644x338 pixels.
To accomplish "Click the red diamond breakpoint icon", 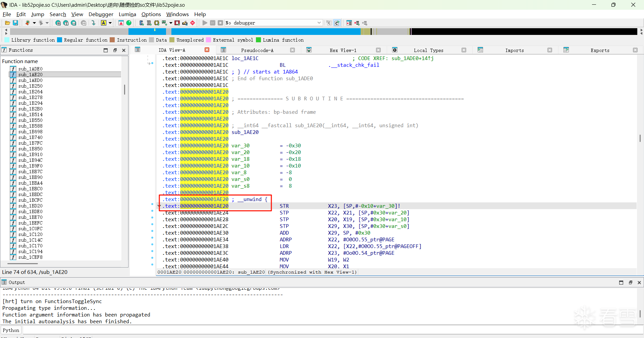I will coord(193,23).
